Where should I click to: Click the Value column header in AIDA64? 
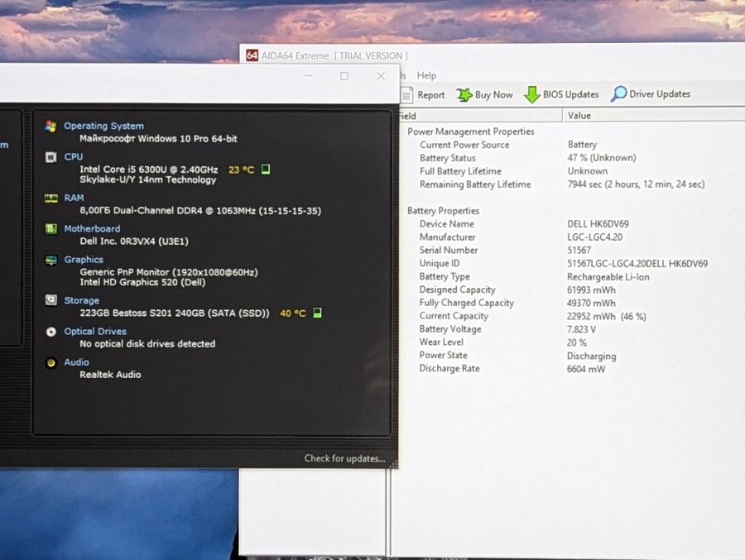(654, 116)
